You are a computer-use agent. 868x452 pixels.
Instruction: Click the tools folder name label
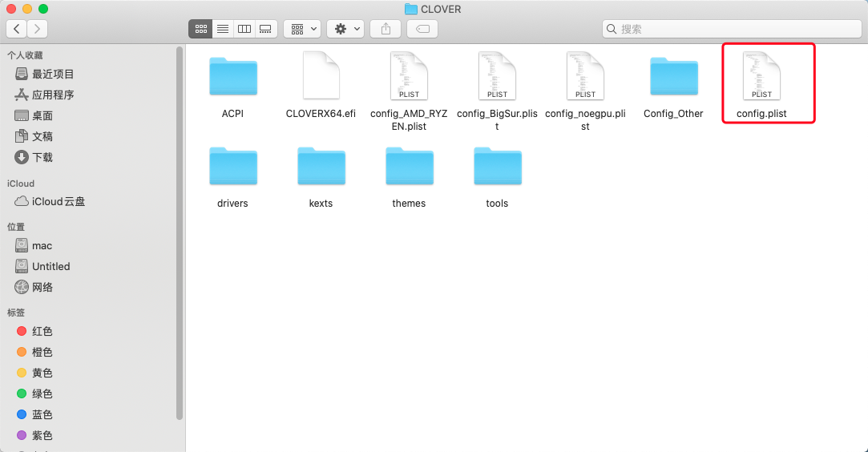point(497,203)
